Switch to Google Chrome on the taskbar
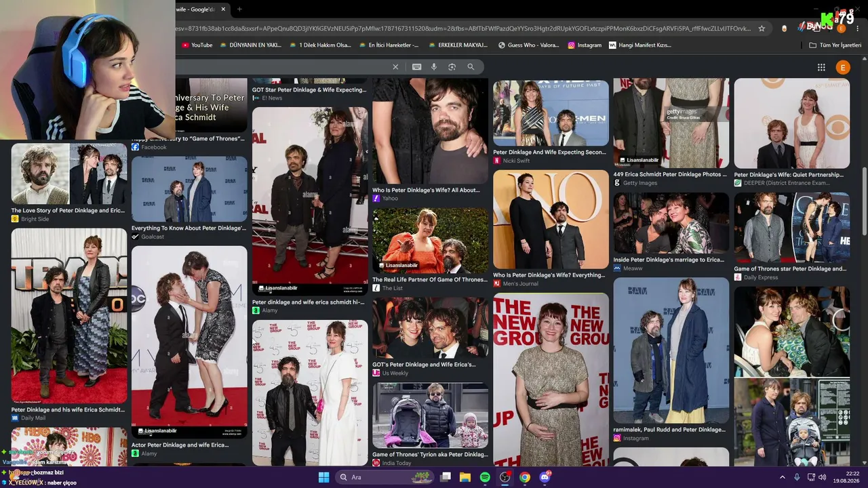 tap(525, 477)
